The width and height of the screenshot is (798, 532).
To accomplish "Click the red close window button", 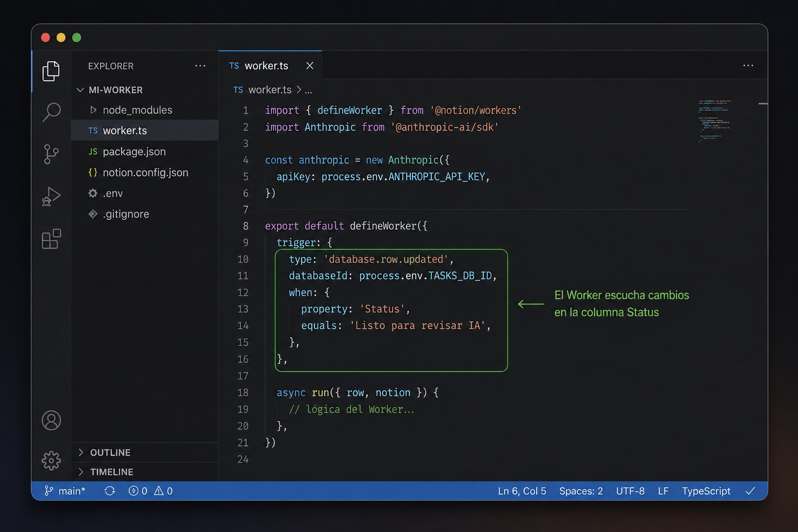I will click(45, 37).
